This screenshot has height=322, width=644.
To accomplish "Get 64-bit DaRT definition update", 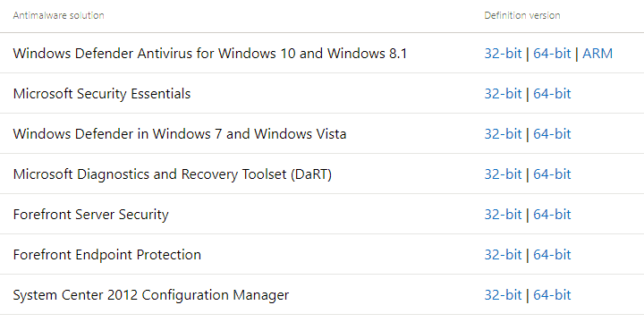I will tap(552, 174).
